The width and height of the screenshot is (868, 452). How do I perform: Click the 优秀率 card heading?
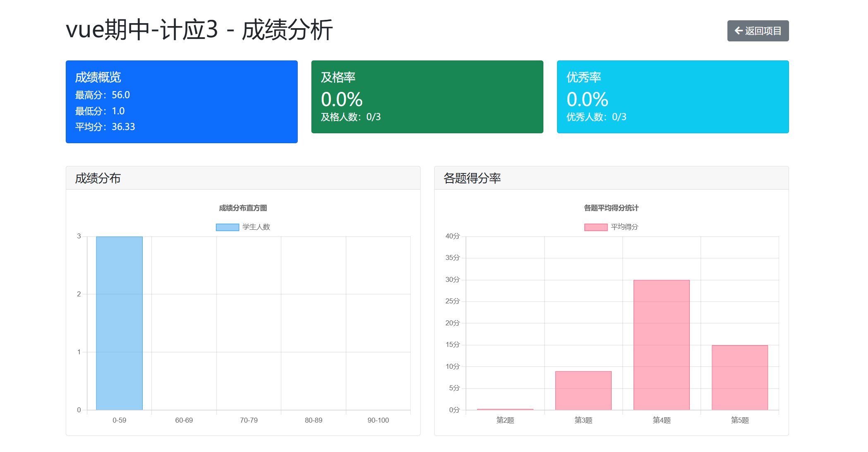click(584, 77)
